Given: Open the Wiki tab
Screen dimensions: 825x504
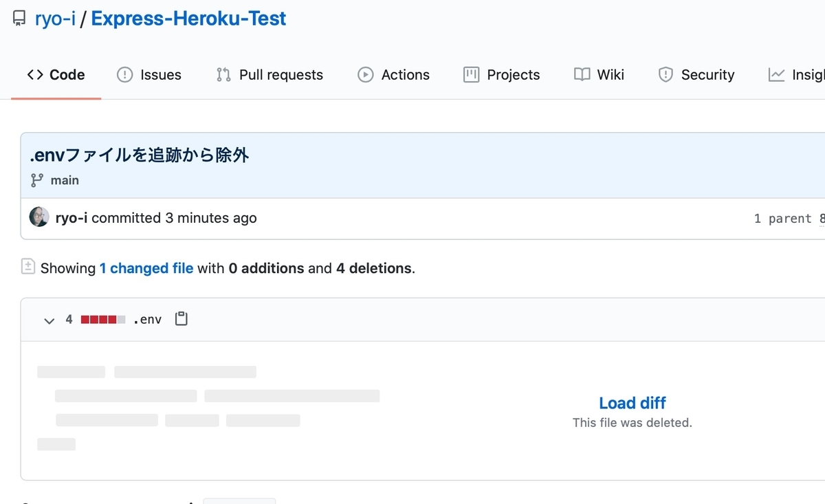Looking at the screenshot, I should pos(599,75).
